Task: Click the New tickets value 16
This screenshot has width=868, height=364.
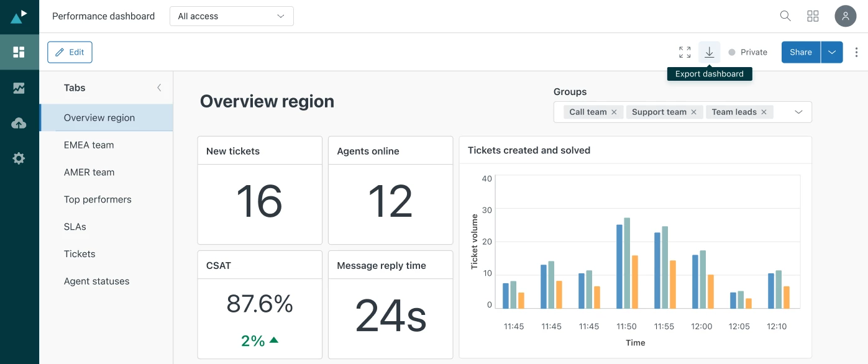Action: 259,201
